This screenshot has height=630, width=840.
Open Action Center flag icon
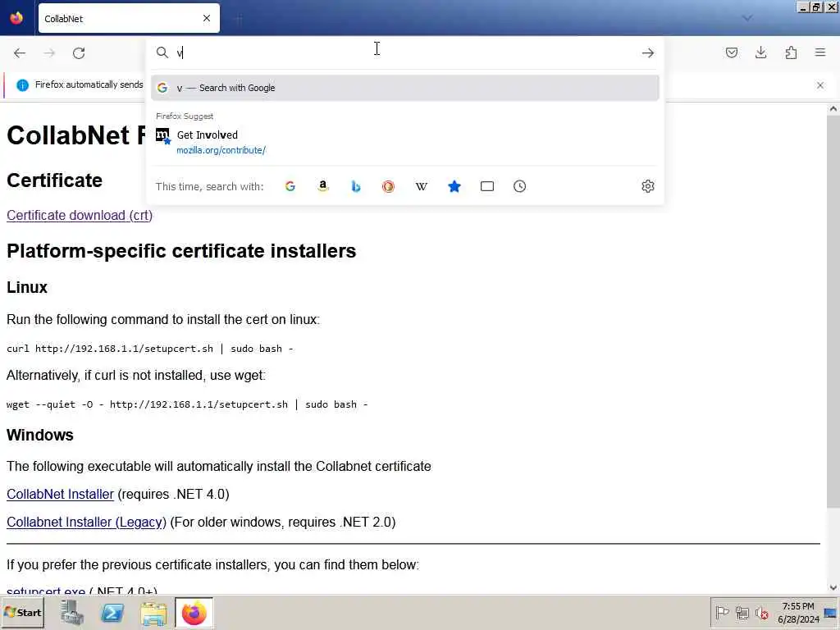pos(722,613)
